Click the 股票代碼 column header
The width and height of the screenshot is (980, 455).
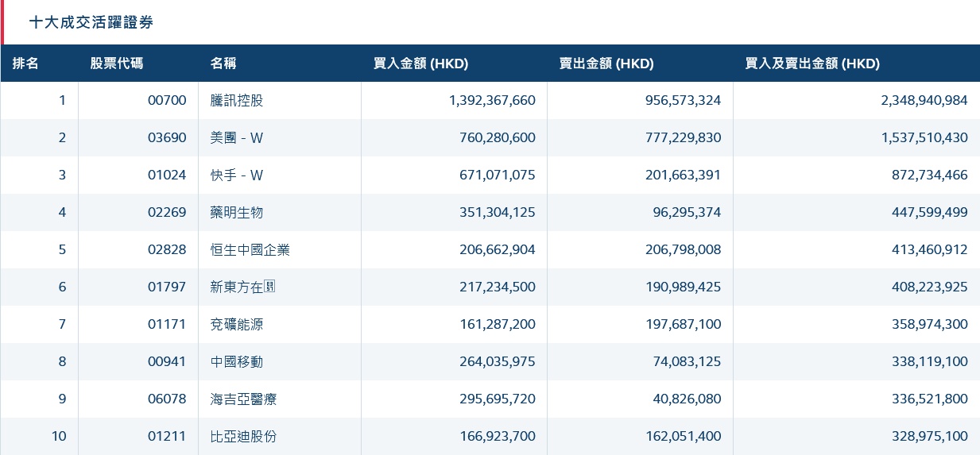[117, 64]
